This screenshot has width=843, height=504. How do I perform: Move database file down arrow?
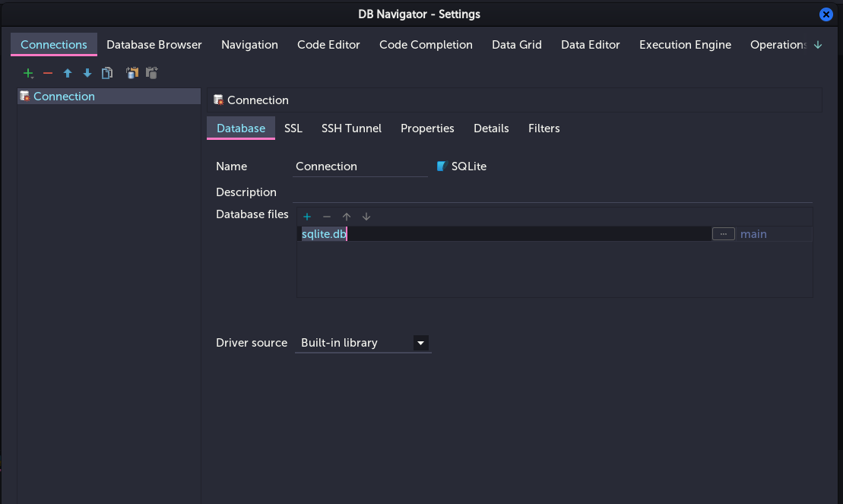click(366, 217)
